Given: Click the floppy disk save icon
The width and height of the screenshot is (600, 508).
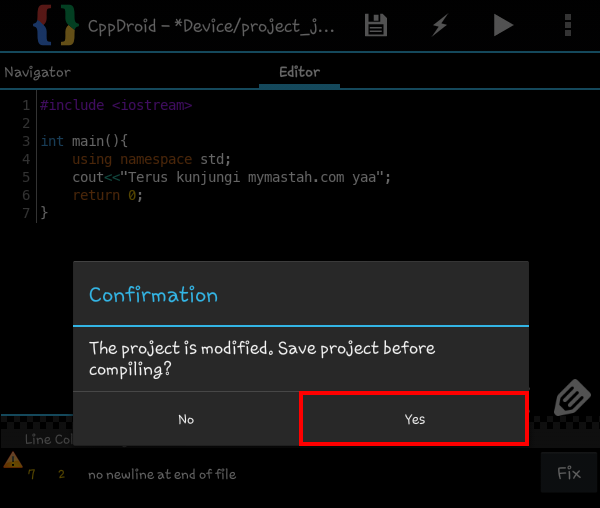Looking at the screenshot, I should (x=376, y=26).
